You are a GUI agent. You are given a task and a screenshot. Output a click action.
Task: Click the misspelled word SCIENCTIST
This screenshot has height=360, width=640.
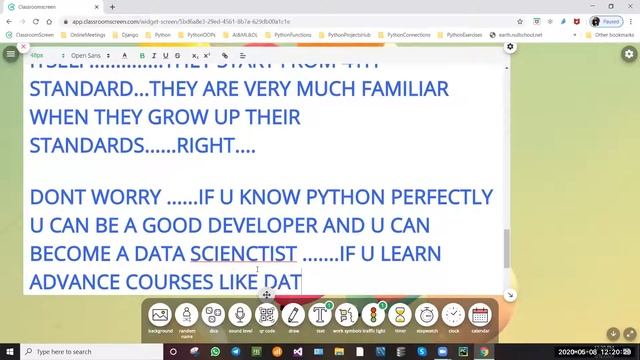[x=244, y=253]
